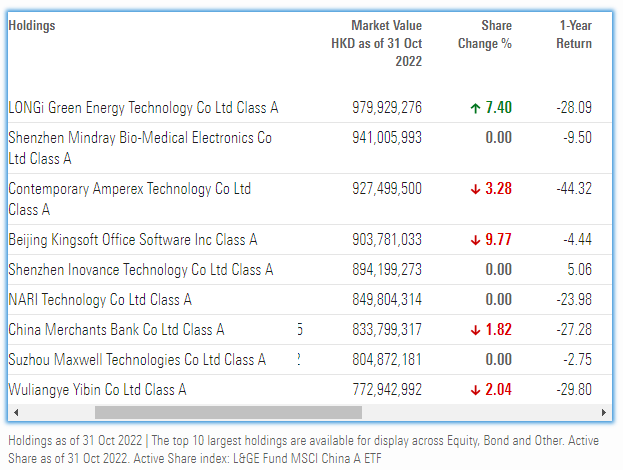Screen dimensions: 623x470
Task: Click 1-year return -29.80
Action: 574,390
